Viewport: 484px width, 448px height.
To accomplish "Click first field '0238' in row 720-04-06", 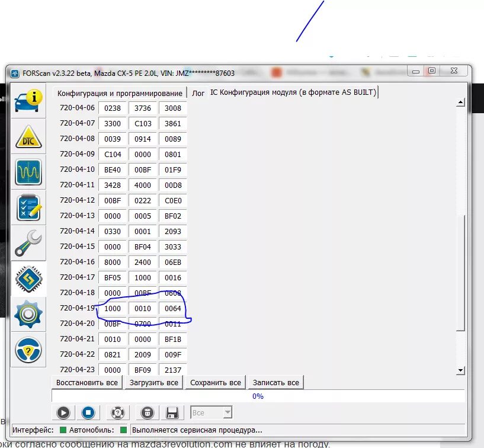I will pos(113,108).
